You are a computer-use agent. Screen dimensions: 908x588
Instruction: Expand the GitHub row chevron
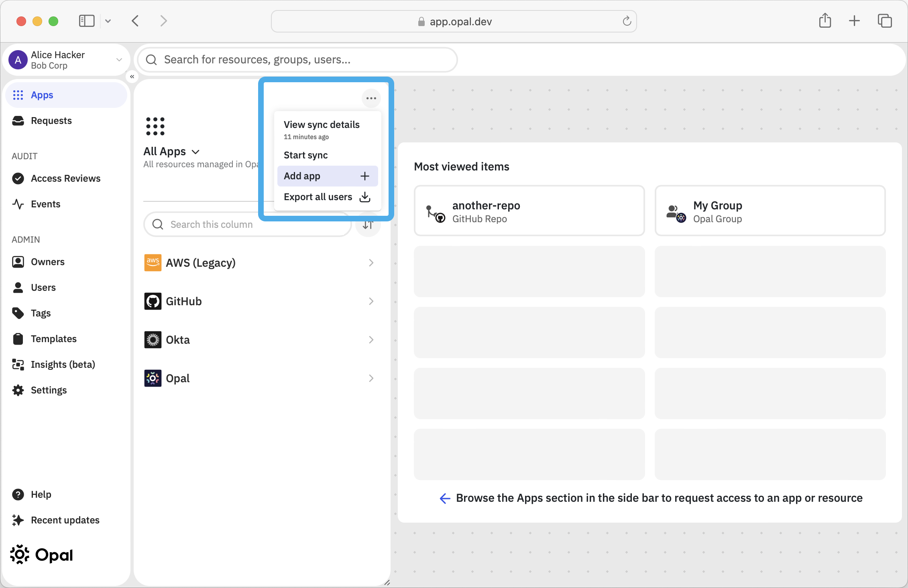click(x=371, y=301)
